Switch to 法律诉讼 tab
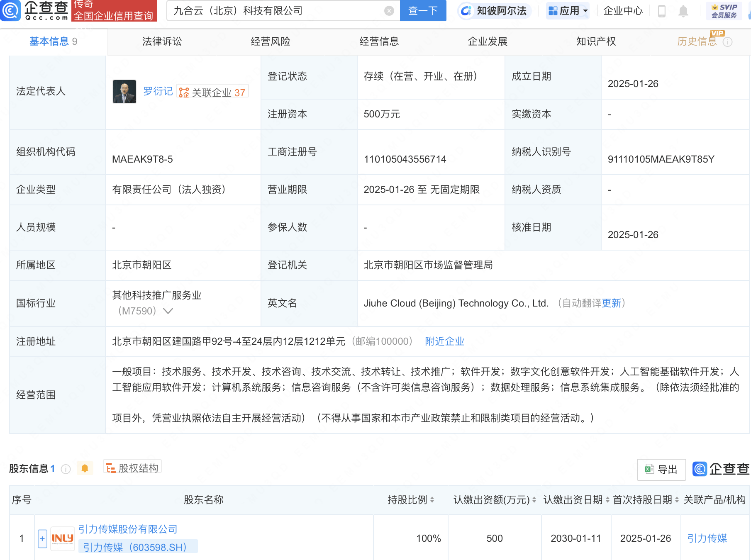 click(x=162, y=41)
